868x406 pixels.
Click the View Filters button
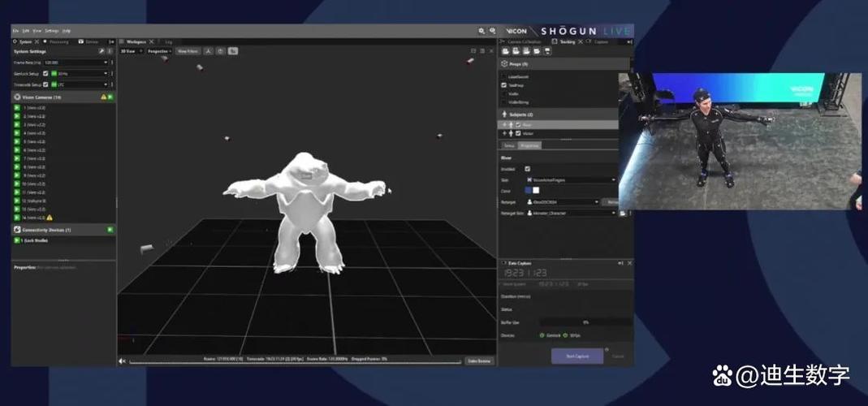pyautogui.click(x=188, y=51)
